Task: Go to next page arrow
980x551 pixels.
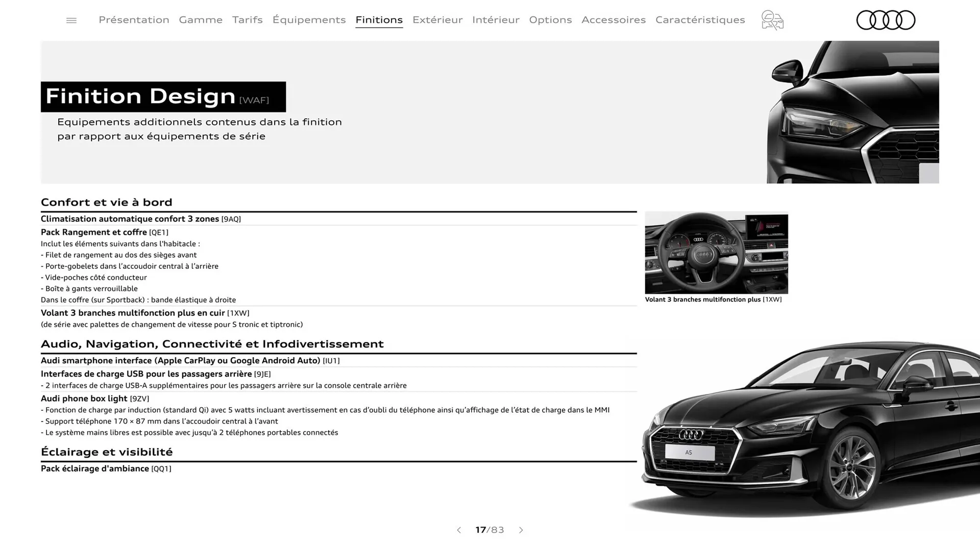Action: [521, 530]
